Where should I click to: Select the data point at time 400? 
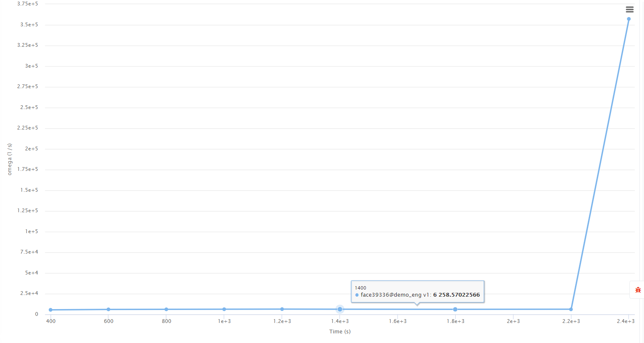[x=51, y=310]
